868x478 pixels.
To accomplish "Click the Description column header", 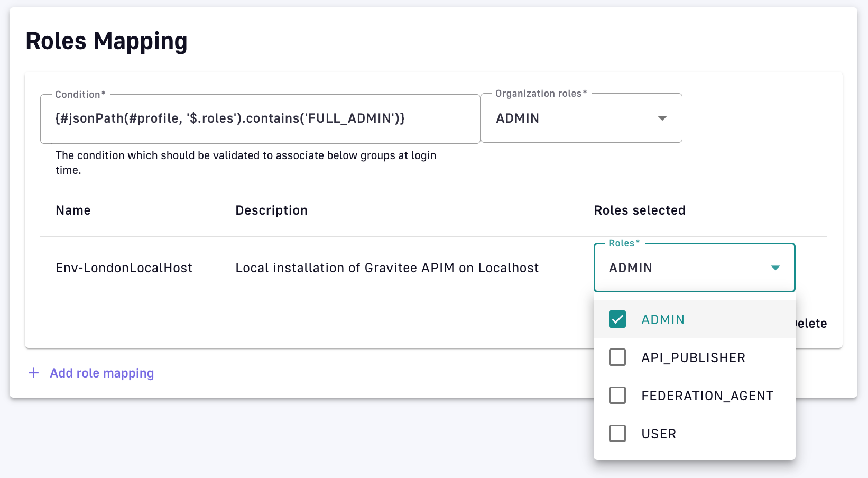I will 271,210.
